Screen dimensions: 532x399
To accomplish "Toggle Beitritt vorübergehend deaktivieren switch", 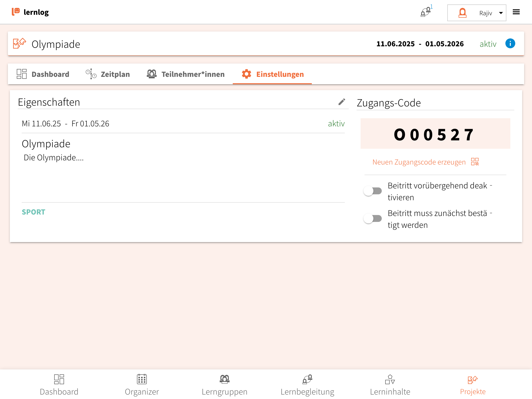I will pyautogui.click(x=373, y=191).
